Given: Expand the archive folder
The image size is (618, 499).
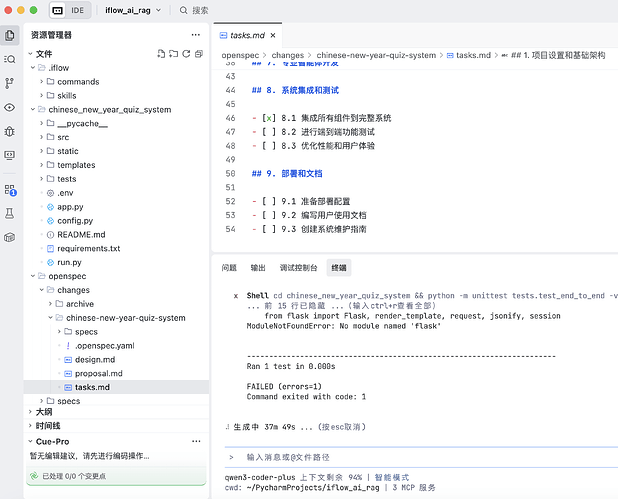Looking at the screenshot, I should click(50, 303).
